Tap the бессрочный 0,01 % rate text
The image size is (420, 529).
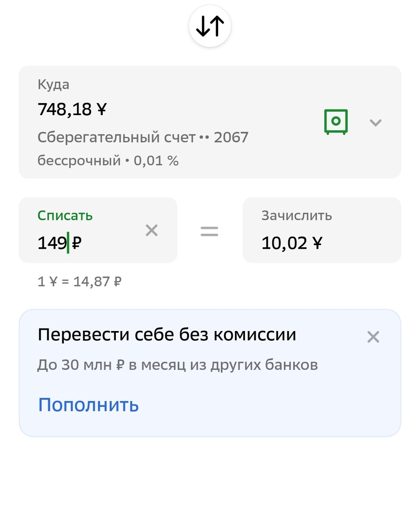(108, 161)
